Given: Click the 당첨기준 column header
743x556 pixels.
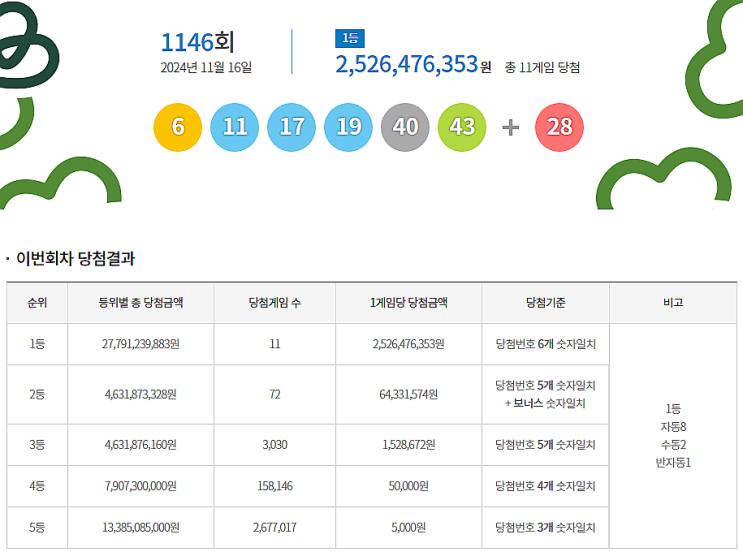Looking at the screenshot, I should [545, 302].
